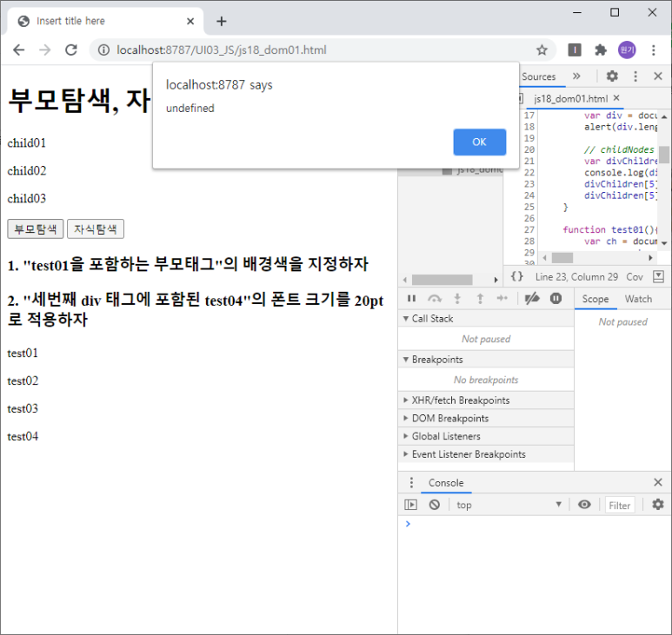Select the js18_dom01.html file tab
The image size is (672, 635).
coord(570,99)
